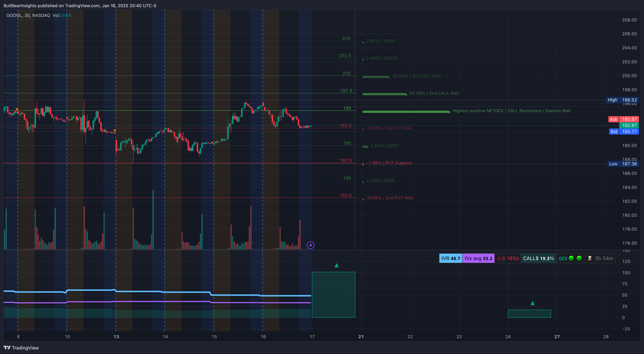
Task: Click the GEX label in status strip
Action: (x=563, y=258)
